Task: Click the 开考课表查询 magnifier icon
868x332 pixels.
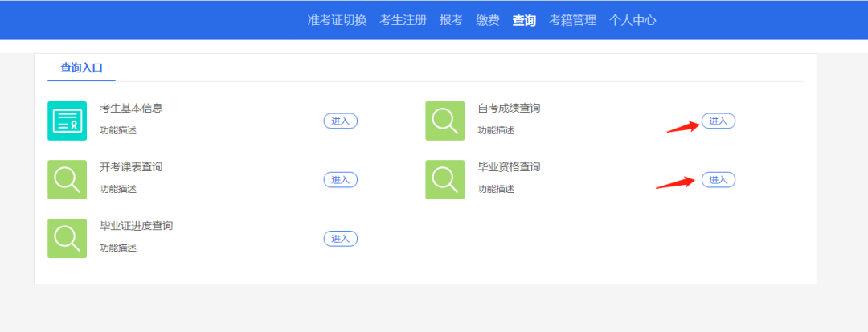Action: [67, 179]
